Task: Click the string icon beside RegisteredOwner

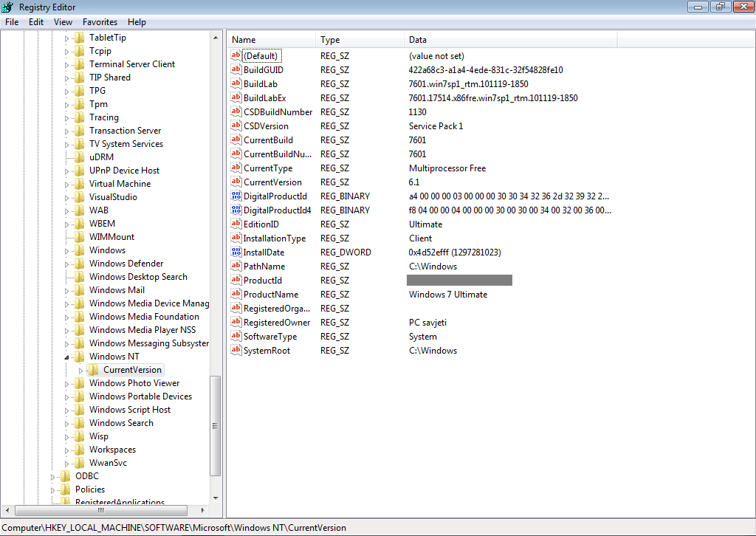Action: [x=236, y=321]
